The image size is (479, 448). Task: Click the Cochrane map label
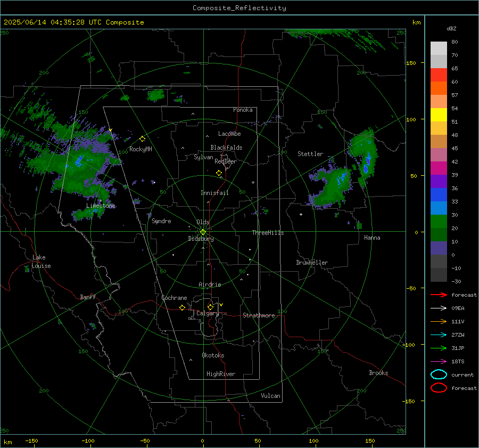174,298
